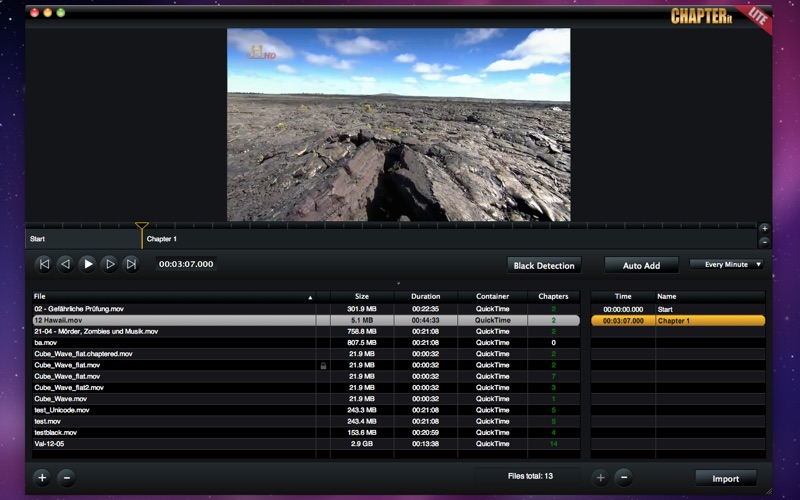Image resolution: width=800 pixels, height=500 pixels.
Task: Click Chapter 1 label in the timeline
Action: tap(162, 239)
